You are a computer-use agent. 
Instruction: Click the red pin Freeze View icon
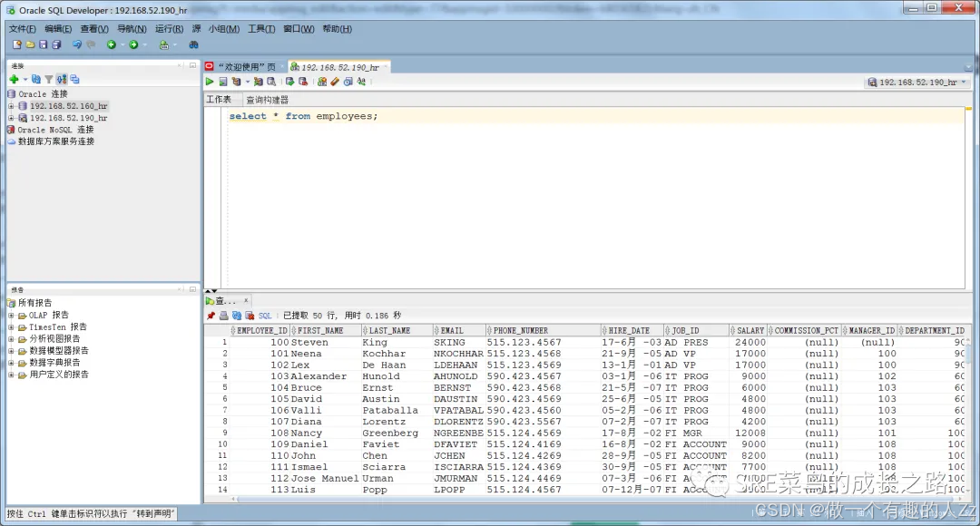tap(211, 317)
